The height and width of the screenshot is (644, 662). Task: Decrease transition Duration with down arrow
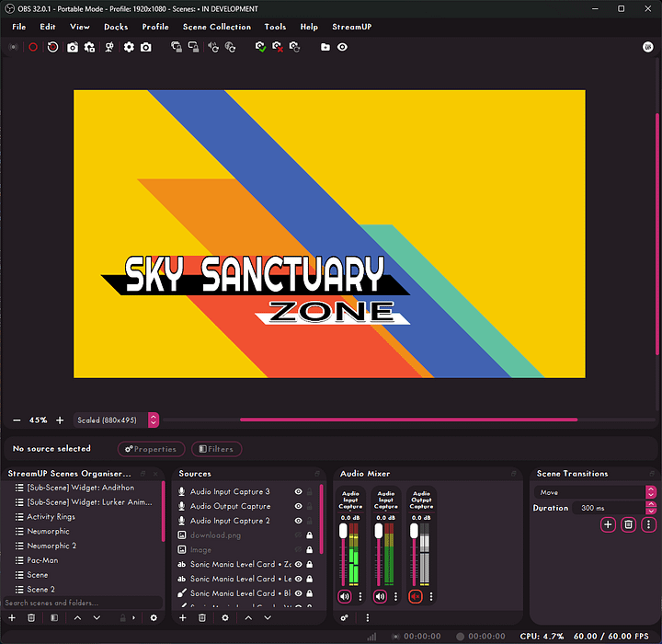[x=652, y=511]
